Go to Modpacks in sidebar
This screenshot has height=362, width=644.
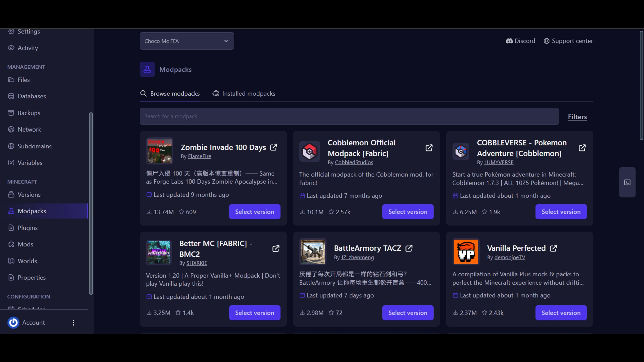pos(44,211)
